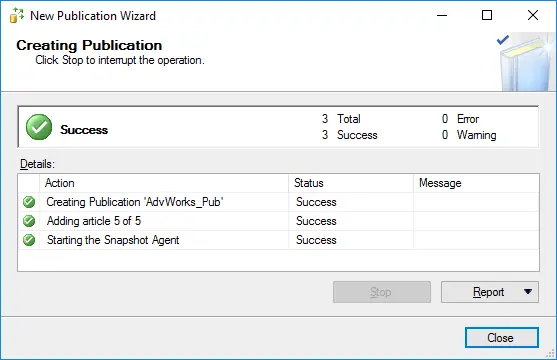This screenshot has height=360, width=557.
Task: Click the Close button
Action: (502, 338)
